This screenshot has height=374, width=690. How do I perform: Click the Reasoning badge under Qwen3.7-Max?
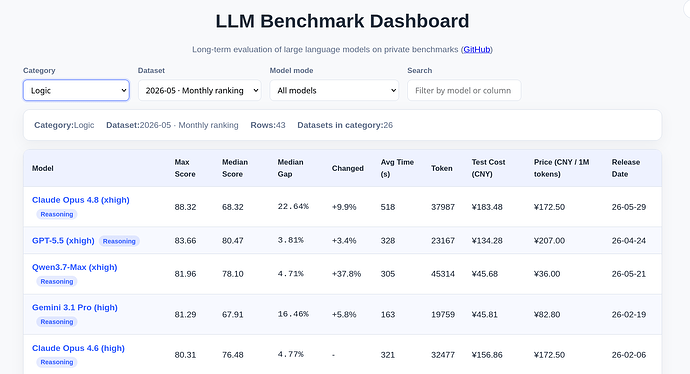(57, 282)
